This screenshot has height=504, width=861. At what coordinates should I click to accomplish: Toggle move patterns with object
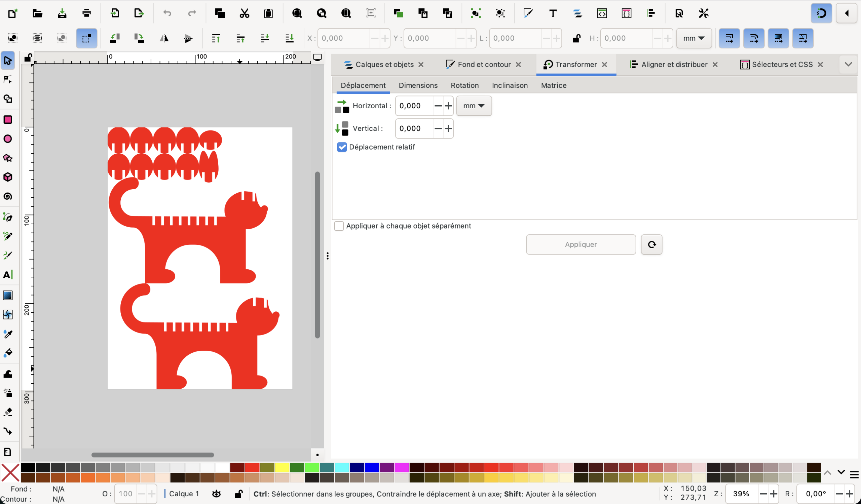(803, 38)
